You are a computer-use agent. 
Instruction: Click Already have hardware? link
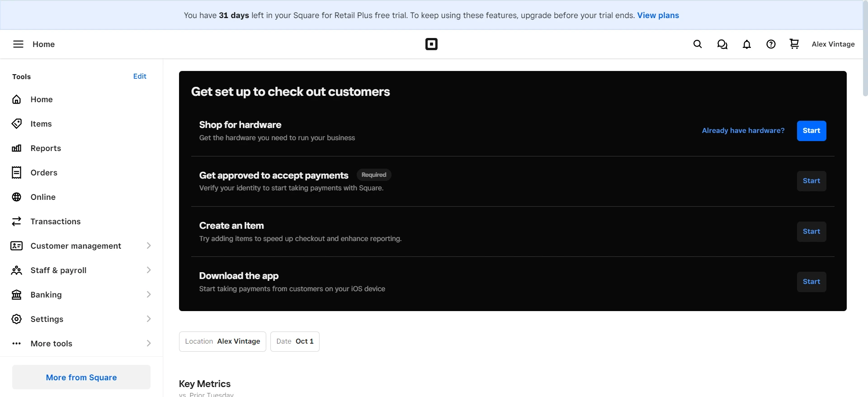[x=743, y=131]
